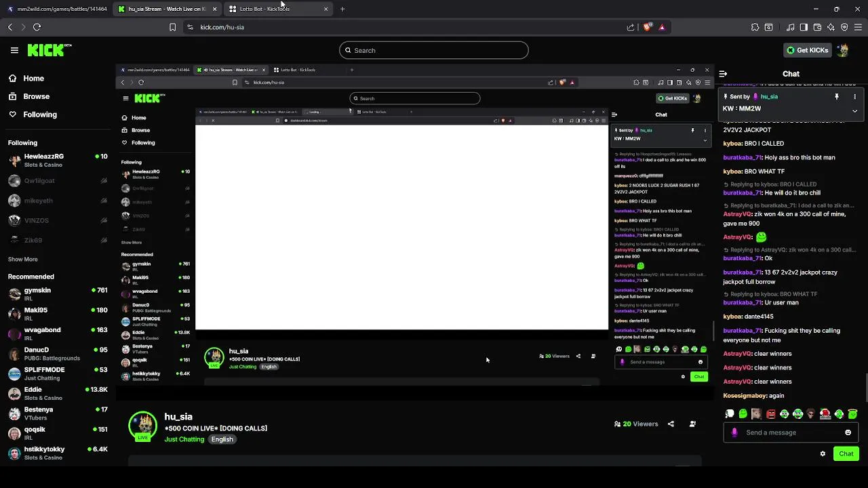Click the follow user icon beside share
Viewport: 868px width, 488px height.
click(x=692, y=424)
